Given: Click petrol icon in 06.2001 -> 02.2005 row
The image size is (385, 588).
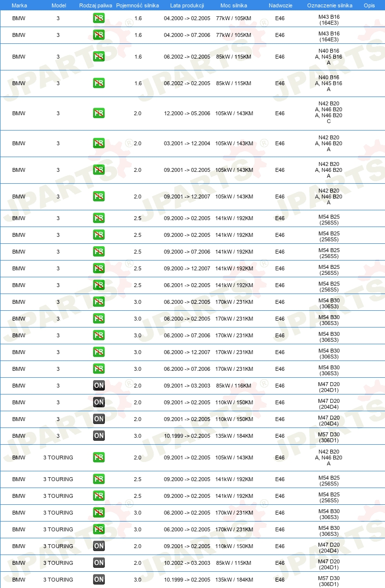Looking at the screenshot, I should click(x=98, y=285).
